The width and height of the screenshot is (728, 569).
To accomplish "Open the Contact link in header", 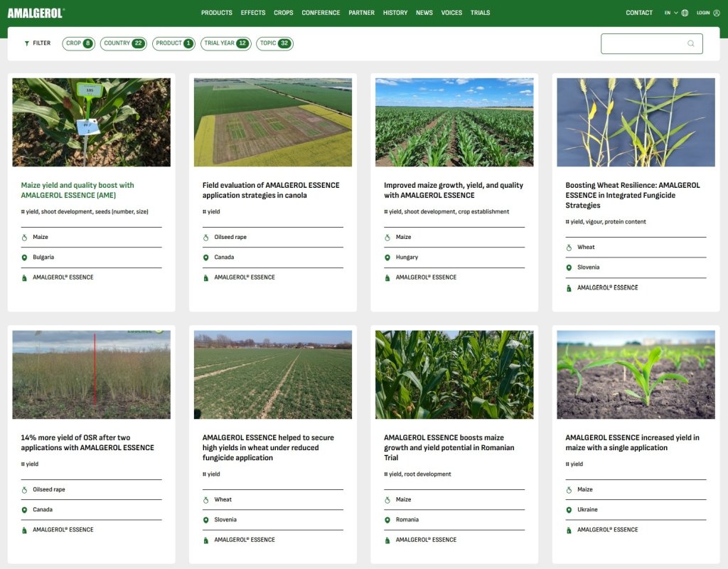I will [x=639, y=13].
